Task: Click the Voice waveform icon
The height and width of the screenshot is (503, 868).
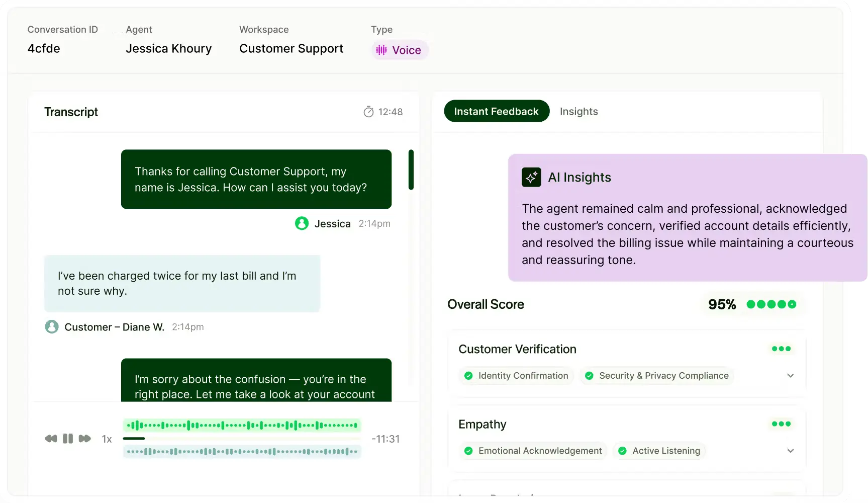Action: click(381, 50)
